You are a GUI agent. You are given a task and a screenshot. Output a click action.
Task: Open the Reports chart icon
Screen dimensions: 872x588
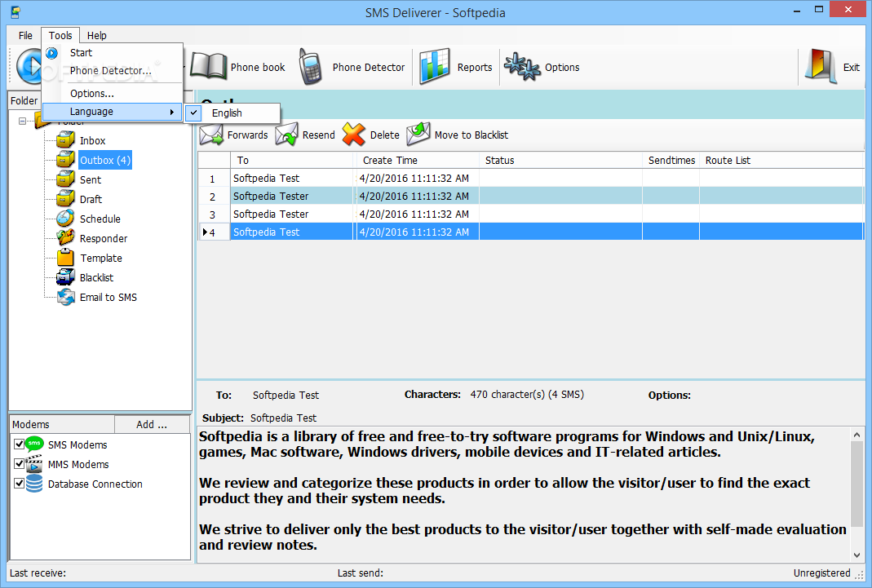point(434,67)
